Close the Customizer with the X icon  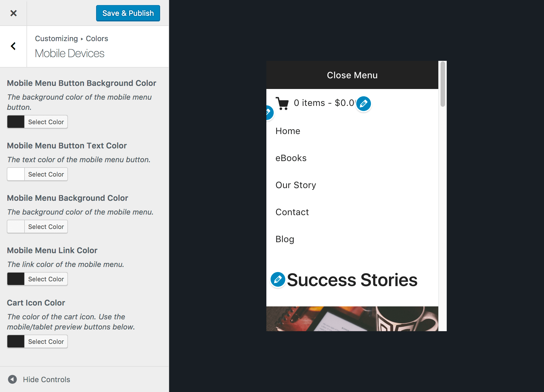[13, 13]
